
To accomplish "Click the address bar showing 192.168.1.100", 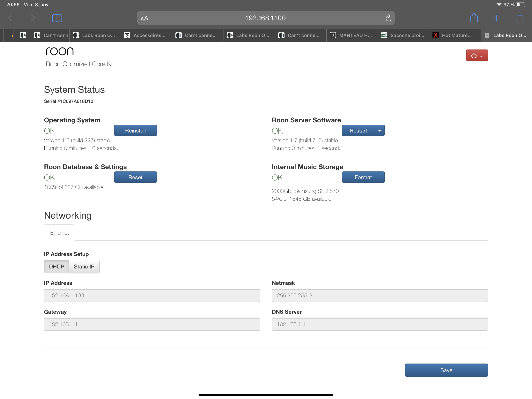I will pyautogui.click(x=266, y=18).
